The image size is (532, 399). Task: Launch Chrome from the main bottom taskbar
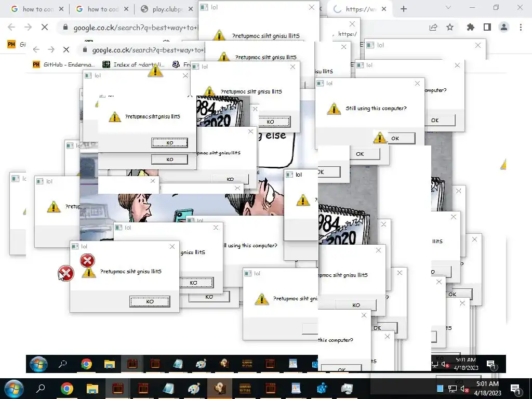(67, 389)
